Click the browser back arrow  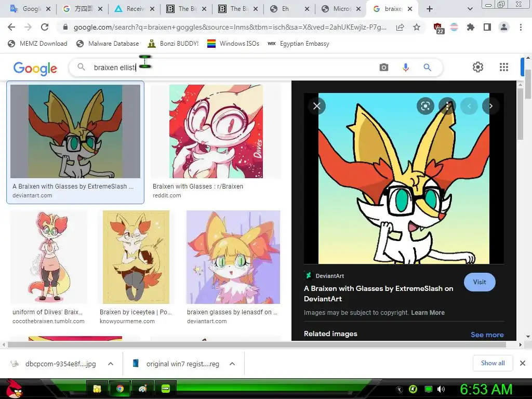pos(11,27)
